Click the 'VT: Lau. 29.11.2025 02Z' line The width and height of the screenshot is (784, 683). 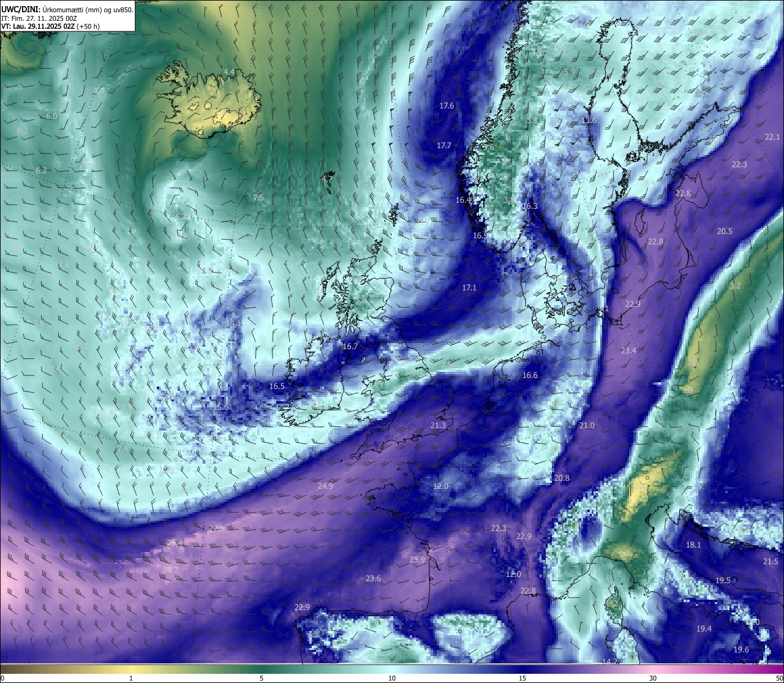(50, 26)
